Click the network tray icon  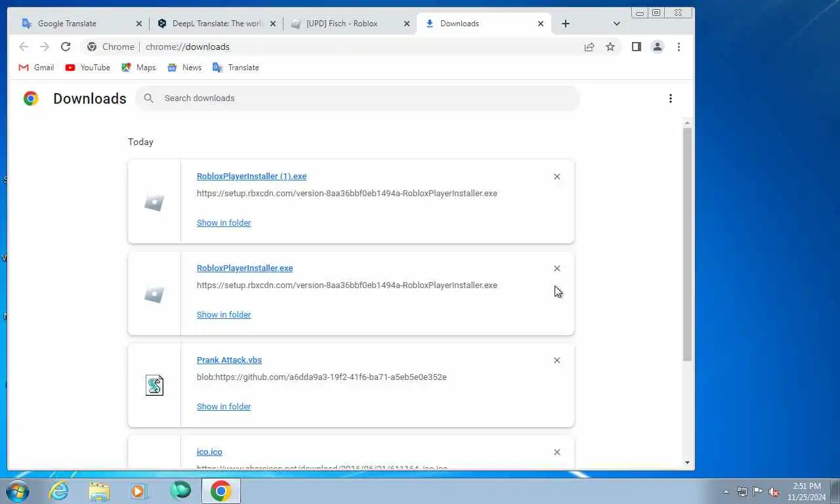coord(742,492)
